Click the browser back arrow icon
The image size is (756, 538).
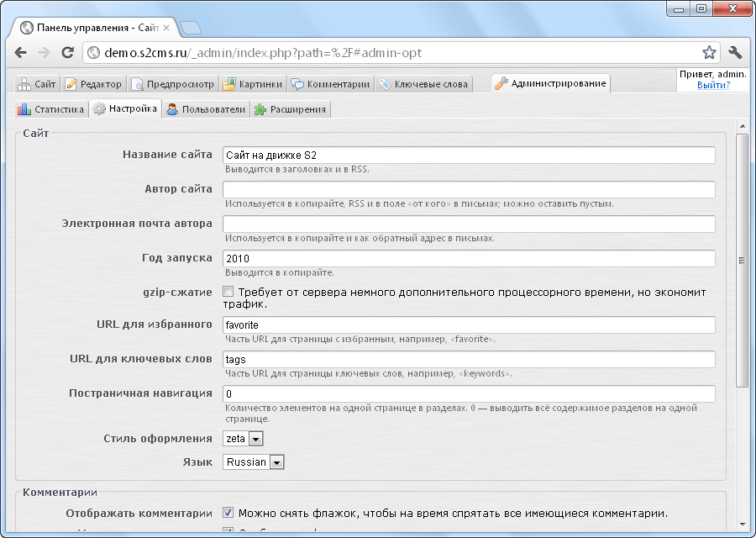[22, 53]
